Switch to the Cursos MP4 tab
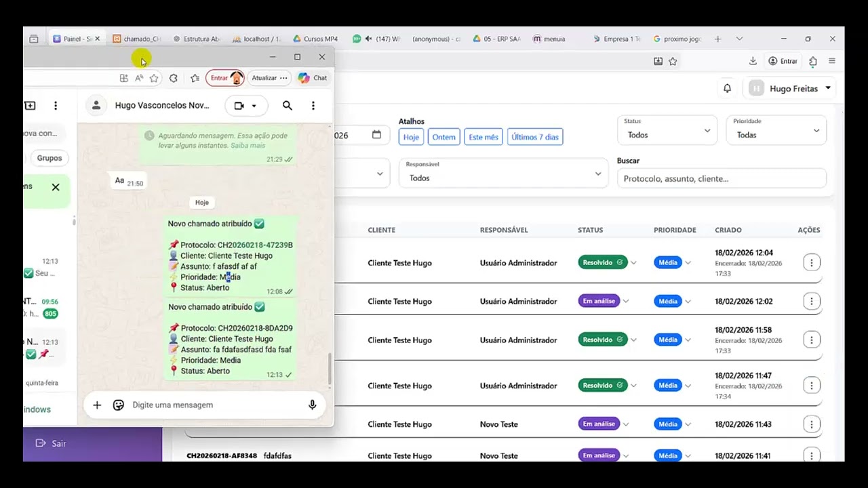This screenshot has width=868, height=488. coord(316,39)
